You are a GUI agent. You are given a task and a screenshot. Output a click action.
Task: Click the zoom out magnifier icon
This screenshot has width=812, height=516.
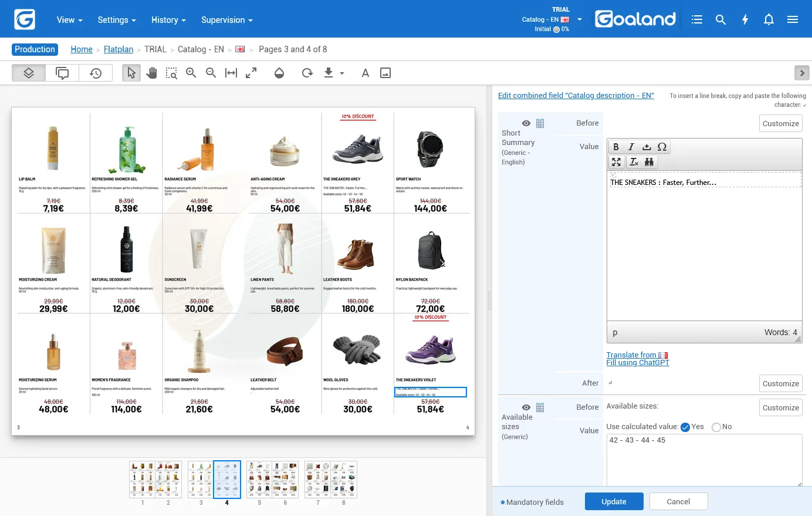(211, 73)
